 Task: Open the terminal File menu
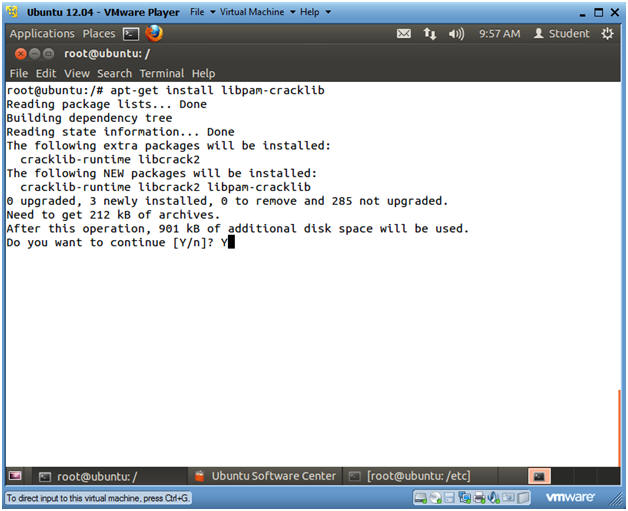(x=19, y=73)
